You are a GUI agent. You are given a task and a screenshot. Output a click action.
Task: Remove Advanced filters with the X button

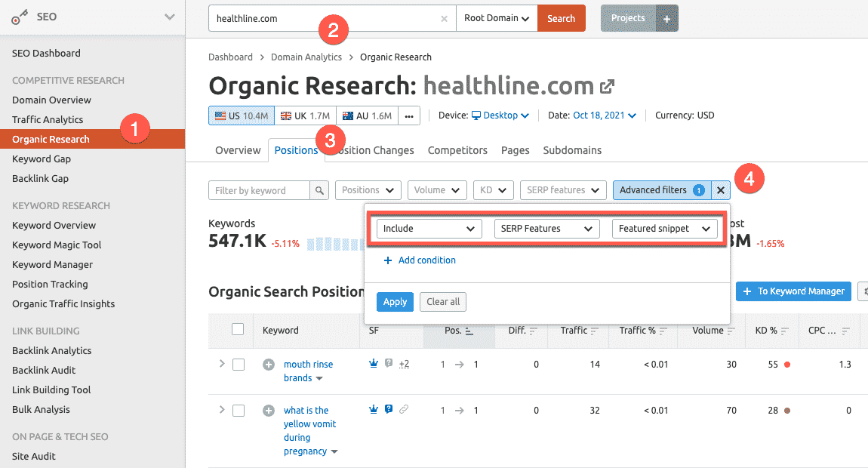(x=721, y=191)
